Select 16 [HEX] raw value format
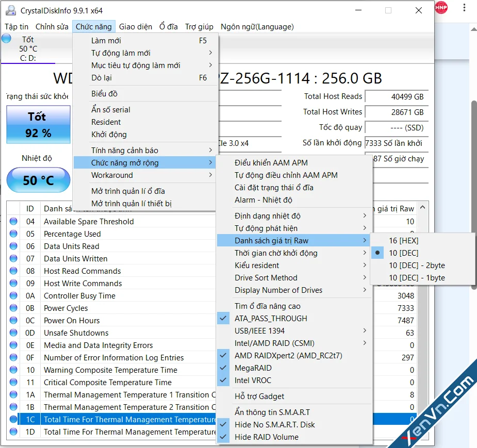Viewport: 477px width, 448px height. (422, 240)
